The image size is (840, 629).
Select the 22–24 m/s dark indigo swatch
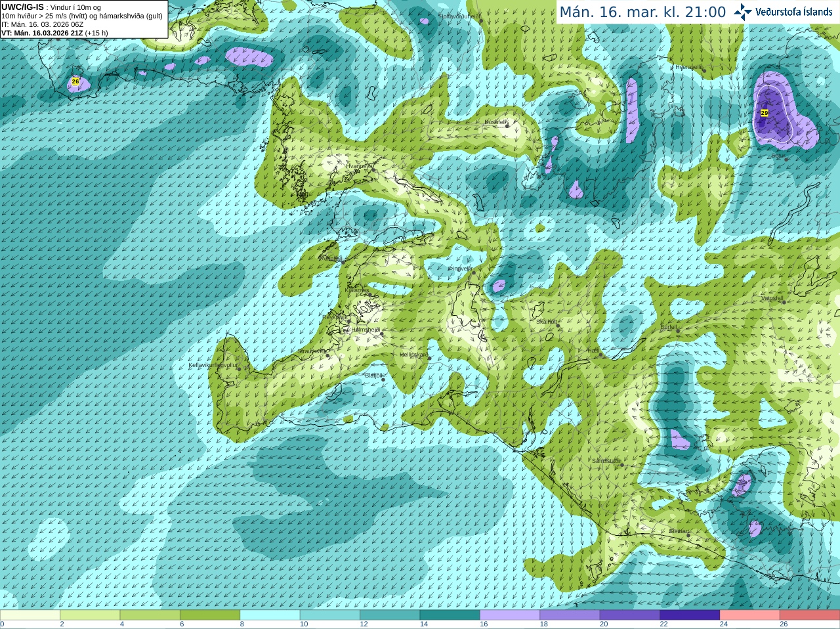click(690, 615)
